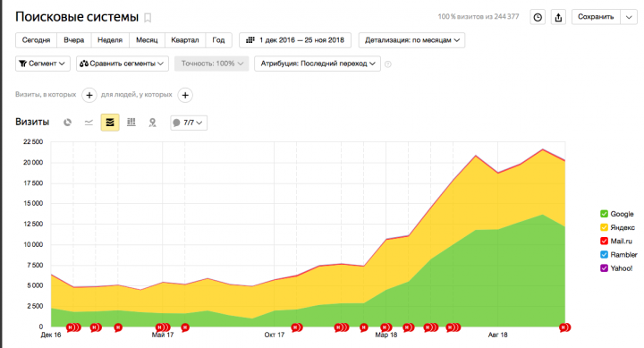Click the 22 500 y-axis value

(x=33, y=141)
